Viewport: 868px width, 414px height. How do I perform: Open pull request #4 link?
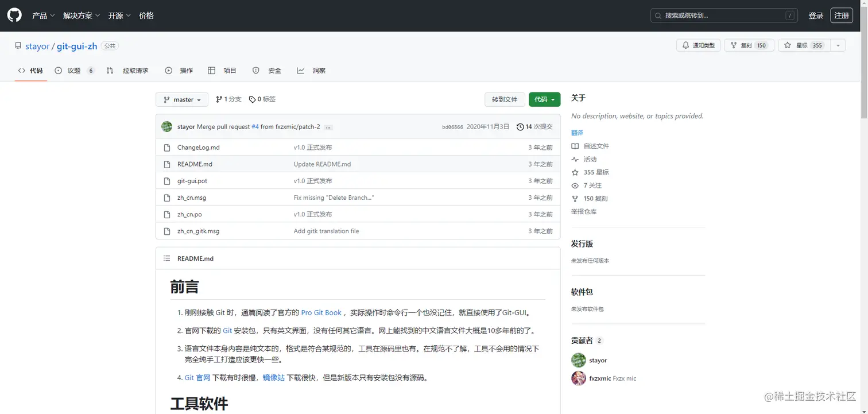tap(255, 127)
